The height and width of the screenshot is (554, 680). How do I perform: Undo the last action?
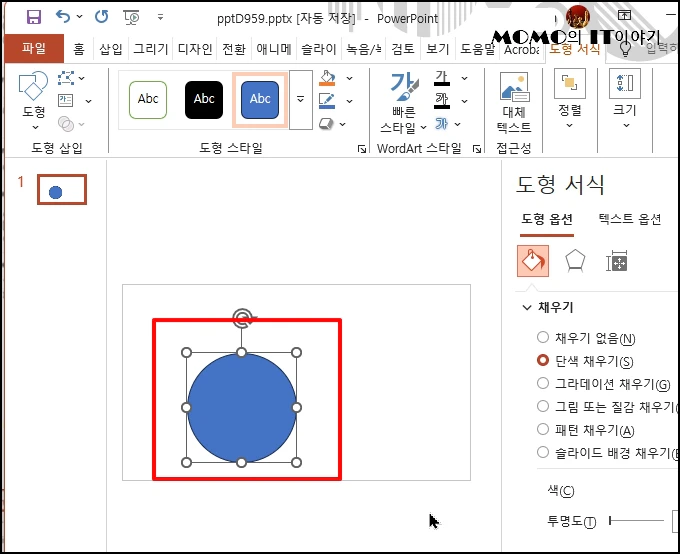coord(63,17)
